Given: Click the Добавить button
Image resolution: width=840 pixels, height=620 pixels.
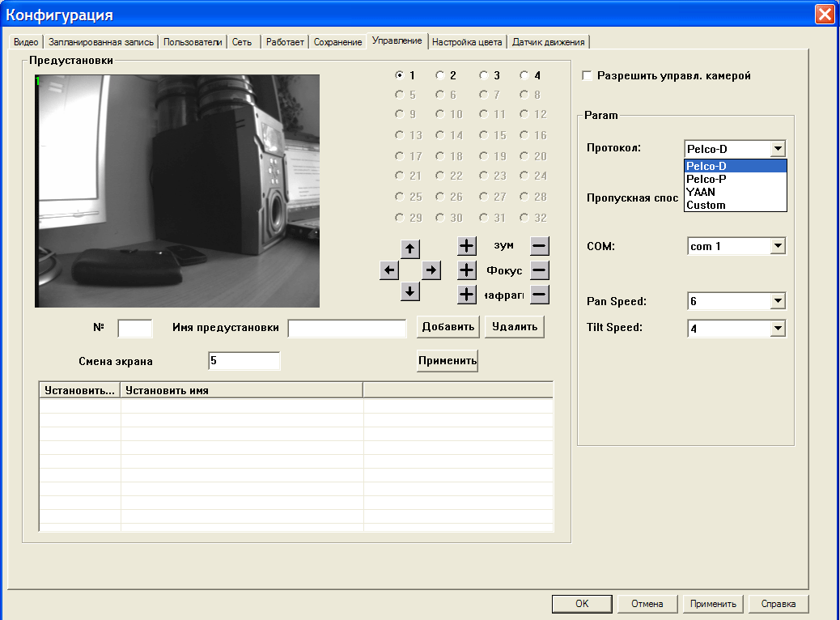Looking at the screenshot, I should pos(448,327).
